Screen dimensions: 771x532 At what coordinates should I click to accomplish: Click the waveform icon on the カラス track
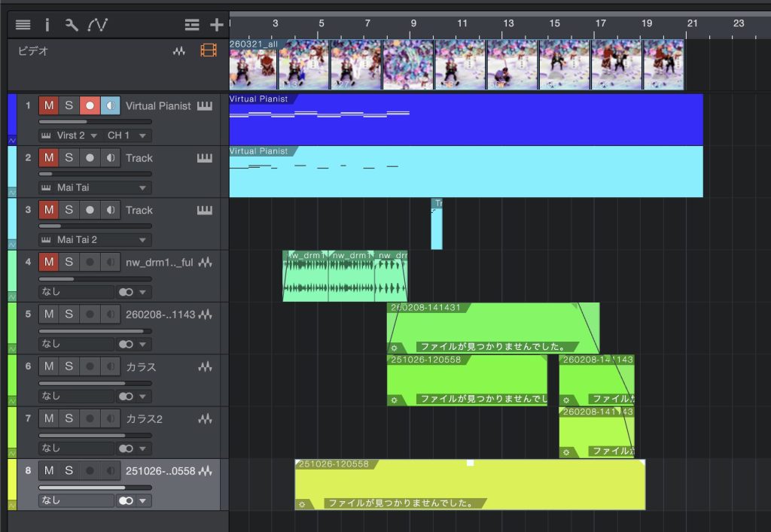(205, 367)
